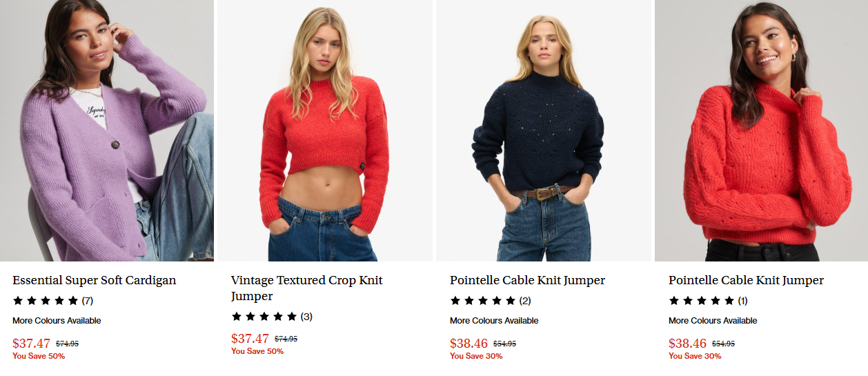The height and width of the screenshot is (376, 868).
Task: Click More Colours Available under the last red jumper
Action: point(713,321)
